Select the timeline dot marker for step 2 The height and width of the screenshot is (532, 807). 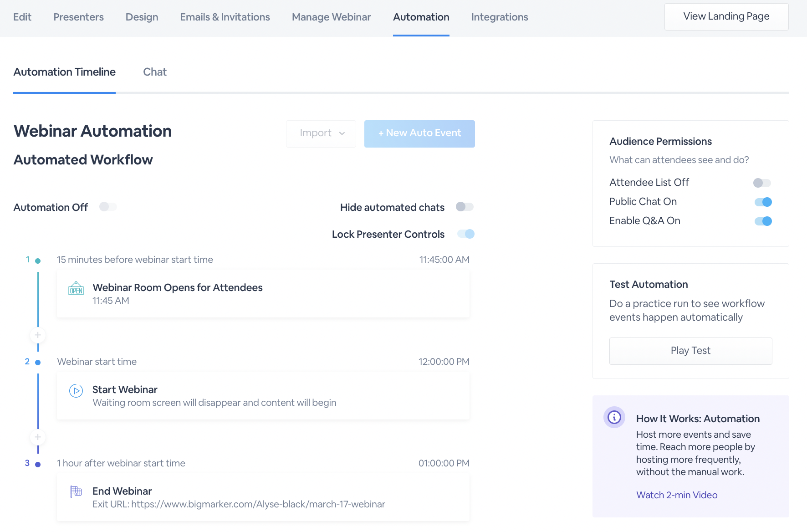[37, 362]
